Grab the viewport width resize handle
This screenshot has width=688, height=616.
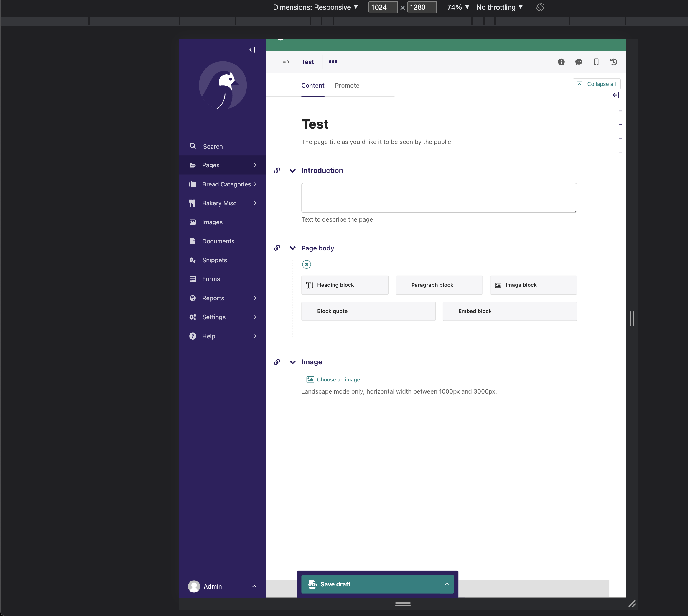point(632,319)
